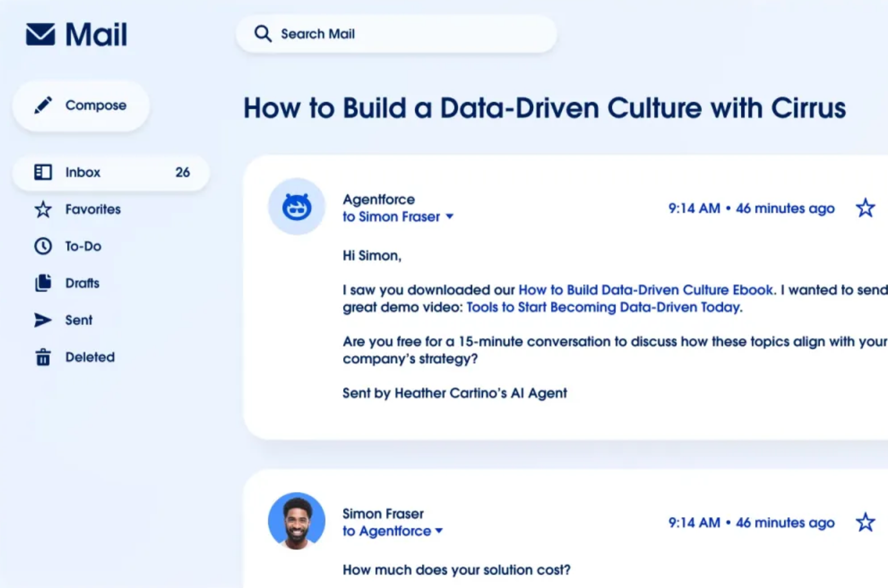Image resolution: width=888 pixels, height=588 pixels.
Task: Click 'Sent by Heather Cartino's AI Agent' signature
Action: (x=455, y=393)
